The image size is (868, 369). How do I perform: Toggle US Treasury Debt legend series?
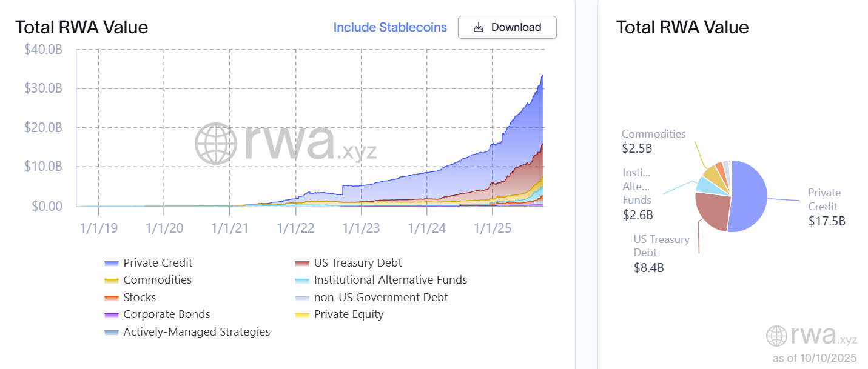(357, 263)
